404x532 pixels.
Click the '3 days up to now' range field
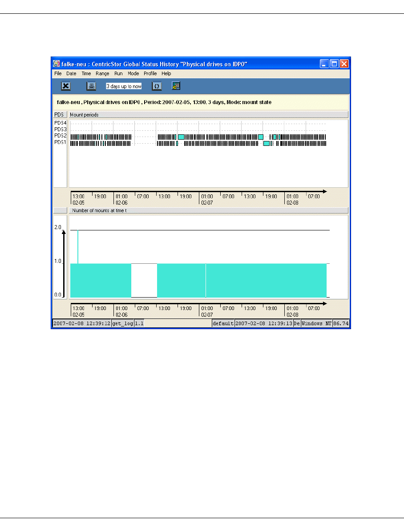[x=124, y=86]
